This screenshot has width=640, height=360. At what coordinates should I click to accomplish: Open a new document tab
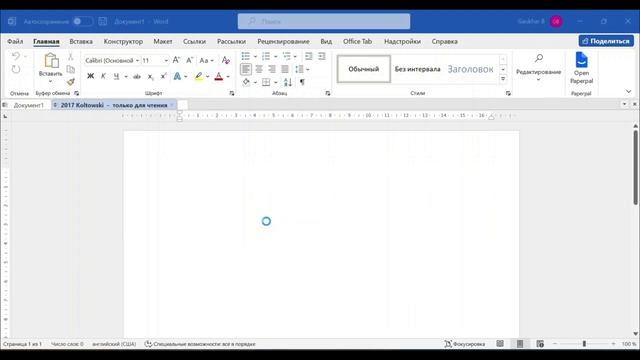tap(182, 105)
